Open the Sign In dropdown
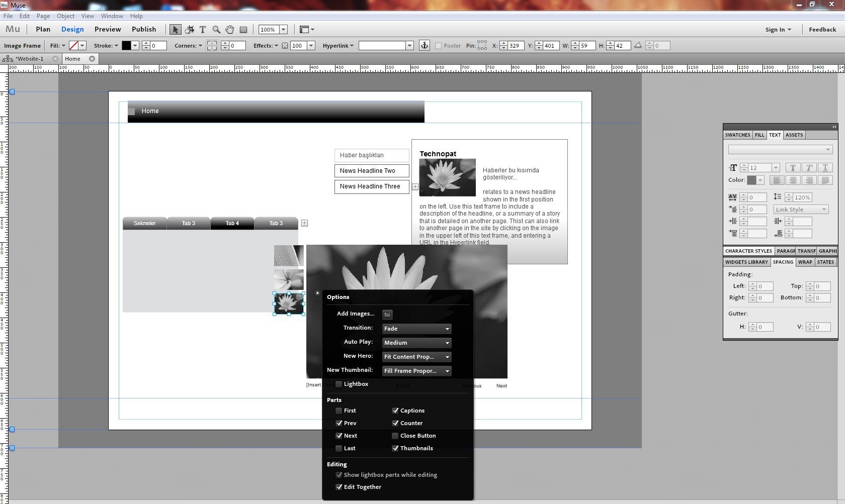 pos(778,30)
